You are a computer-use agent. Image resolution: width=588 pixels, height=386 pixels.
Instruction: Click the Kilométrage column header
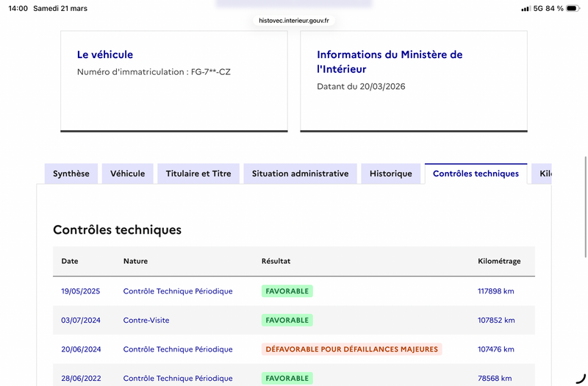coord(499,261)
